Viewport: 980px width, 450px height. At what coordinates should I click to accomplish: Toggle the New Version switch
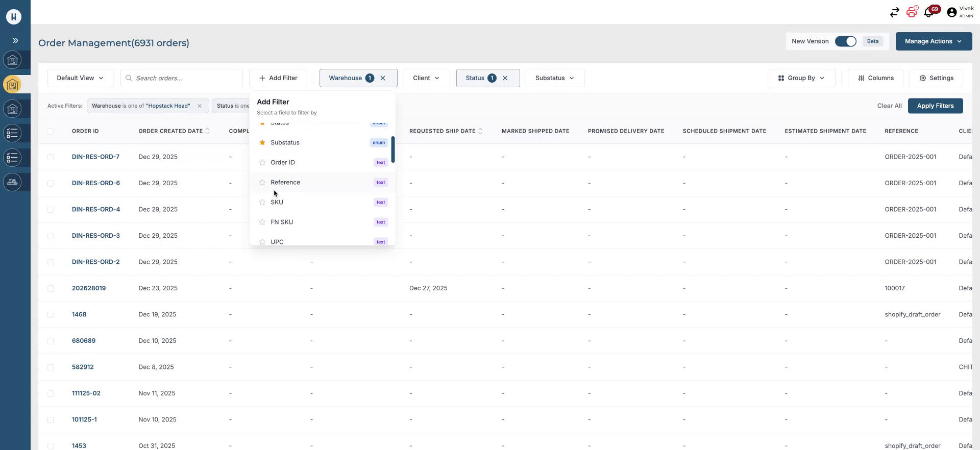coord(845,41)
